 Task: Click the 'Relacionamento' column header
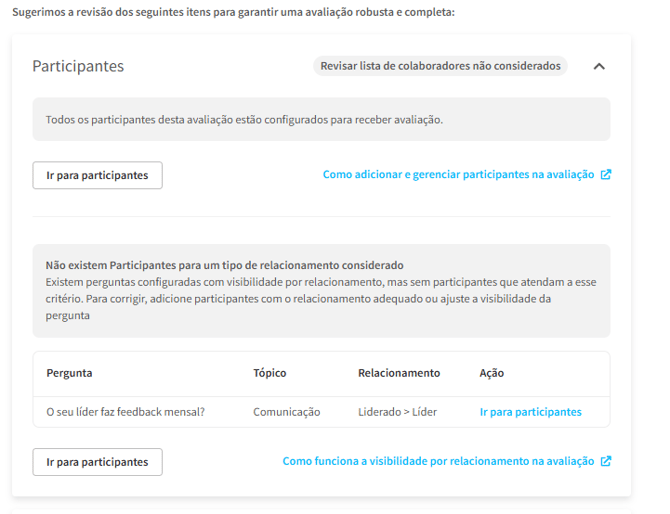398,373
